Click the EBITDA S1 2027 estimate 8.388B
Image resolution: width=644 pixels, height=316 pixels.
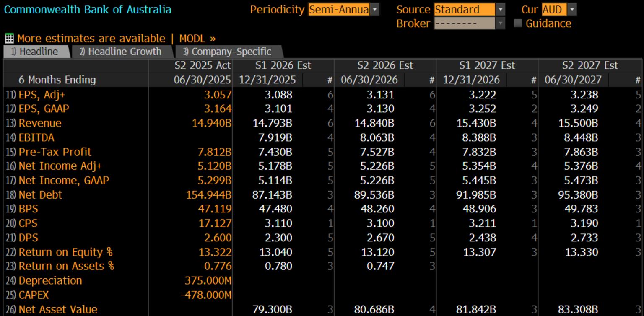coord(479,137)
